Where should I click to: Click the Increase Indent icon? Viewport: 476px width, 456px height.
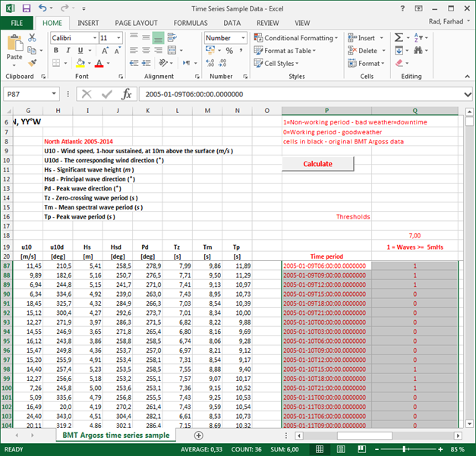pyautogui.click(x=147, y=63)
